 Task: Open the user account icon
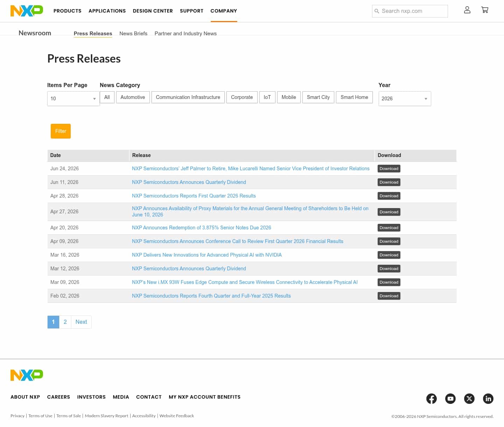[x=467, y=10]
